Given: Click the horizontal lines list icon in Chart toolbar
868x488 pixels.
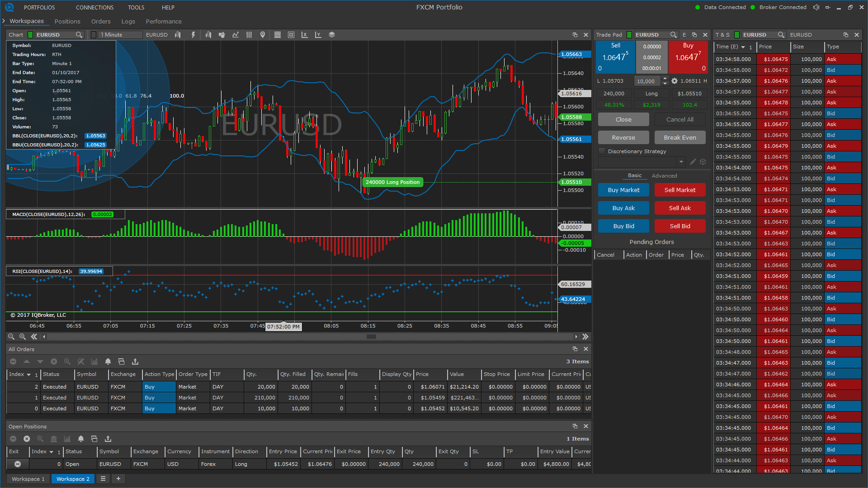Looking at the screenshot, I should coord(278,35).
